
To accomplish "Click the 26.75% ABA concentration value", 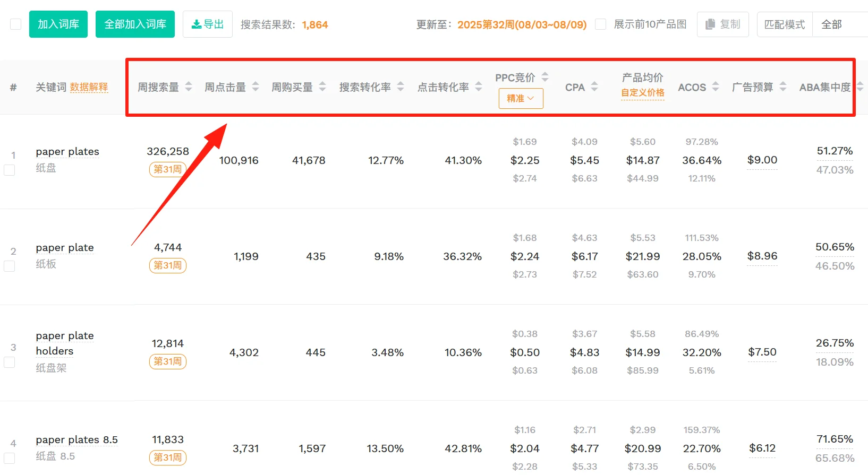I will pos(835,343).
